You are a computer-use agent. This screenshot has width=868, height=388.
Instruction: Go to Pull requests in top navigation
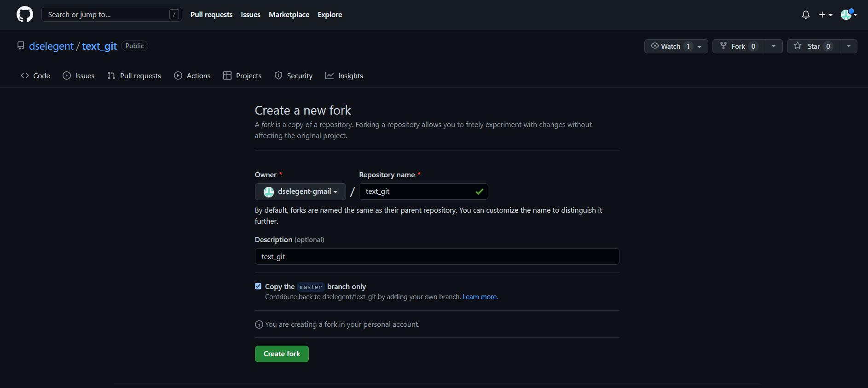click(211, 15)
